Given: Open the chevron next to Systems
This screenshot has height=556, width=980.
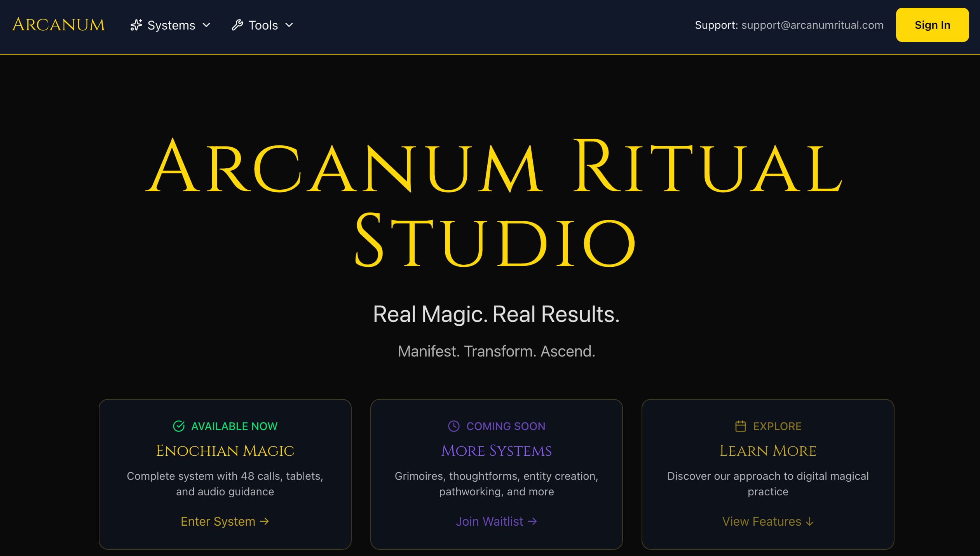Looking at the screenshot, I should [207, 25].
